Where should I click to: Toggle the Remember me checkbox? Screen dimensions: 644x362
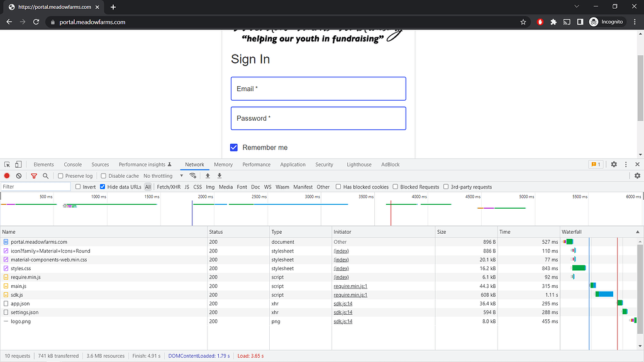[234, 147]
